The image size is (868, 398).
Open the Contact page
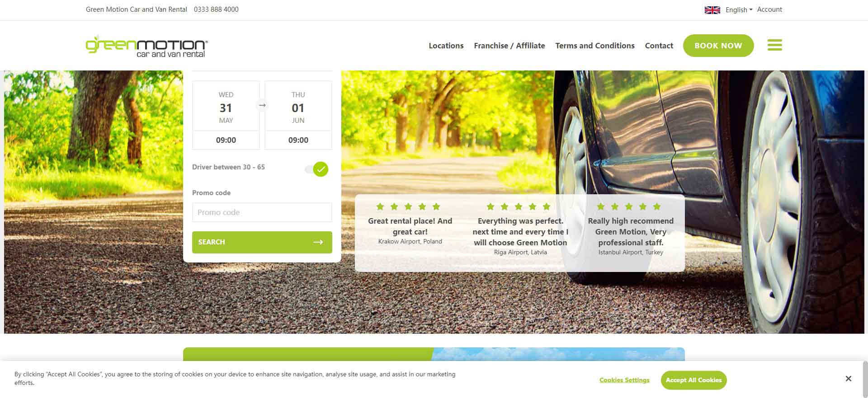[659, 46]
